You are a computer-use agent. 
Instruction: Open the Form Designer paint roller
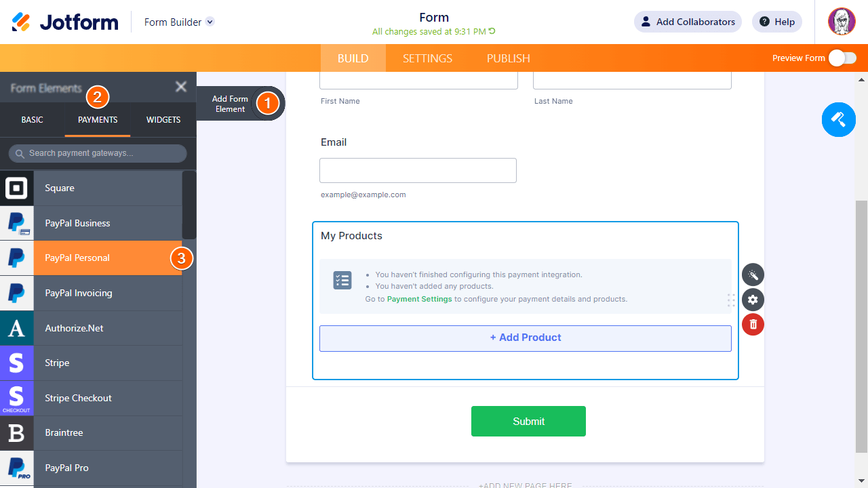(838, 120)
